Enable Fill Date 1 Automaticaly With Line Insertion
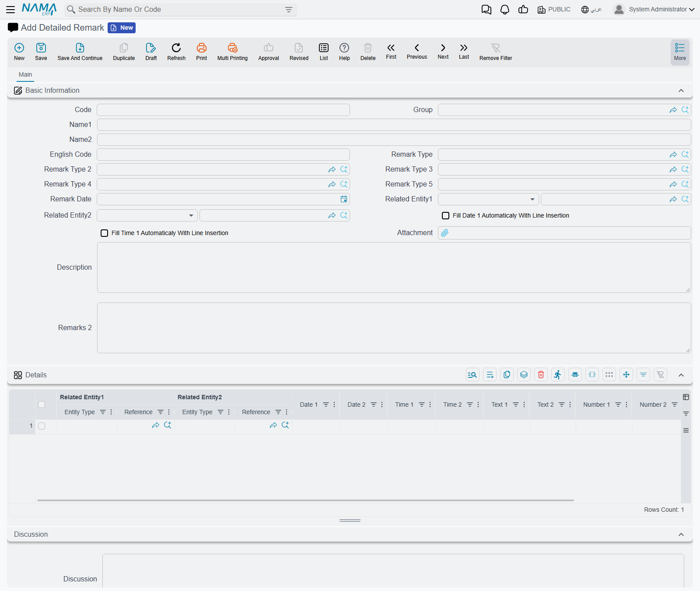The image size is (700, 591). 446,216
